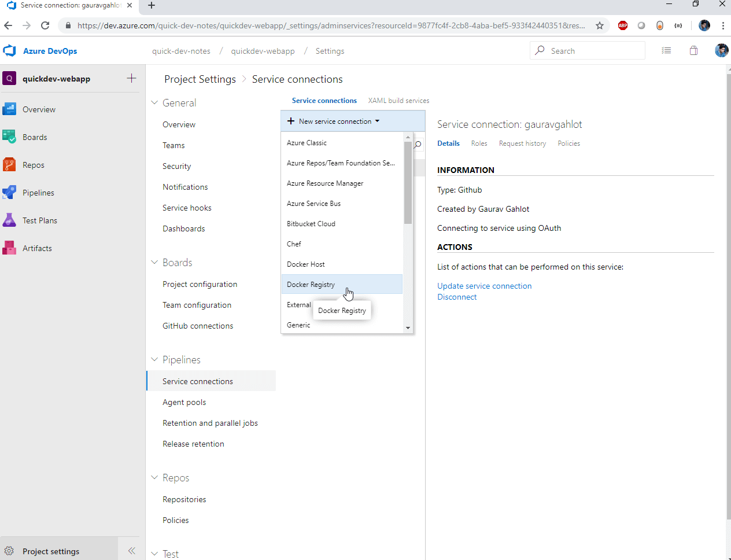Toggle the New service connection dropdown

click(353, 121)
